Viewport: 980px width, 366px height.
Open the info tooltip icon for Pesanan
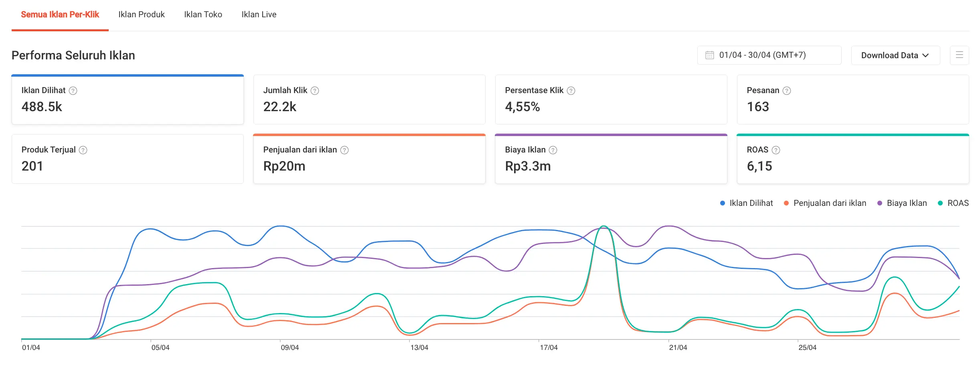(x=787, y=91)
